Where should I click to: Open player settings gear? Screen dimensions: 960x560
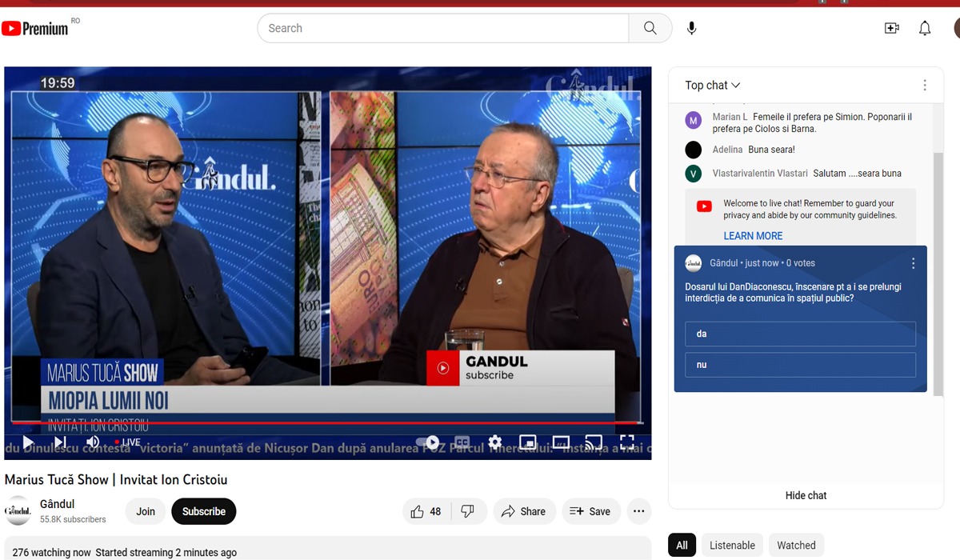click(x=495, y=442)
